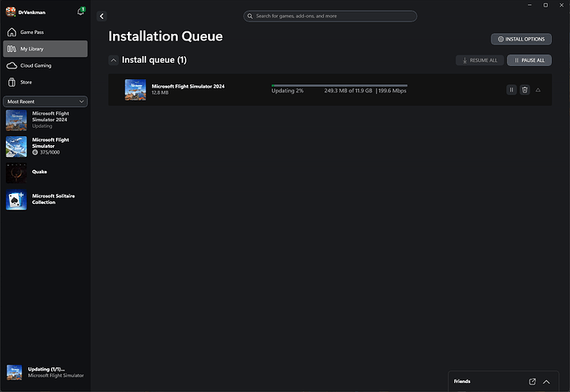Click the 'Updating 2%' status text

click(x=287, y=91)
